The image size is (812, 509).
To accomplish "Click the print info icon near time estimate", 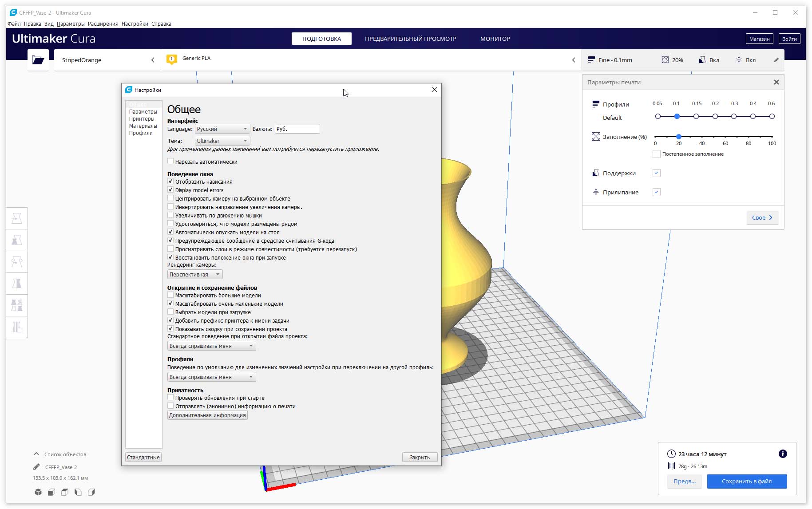I will (x=783, y=454).
